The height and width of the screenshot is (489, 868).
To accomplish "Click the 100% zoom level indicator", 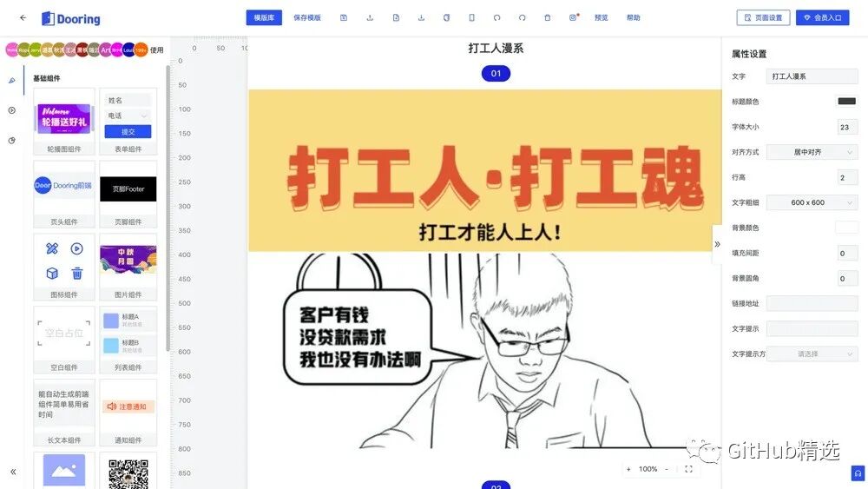I will click(648, 469).
